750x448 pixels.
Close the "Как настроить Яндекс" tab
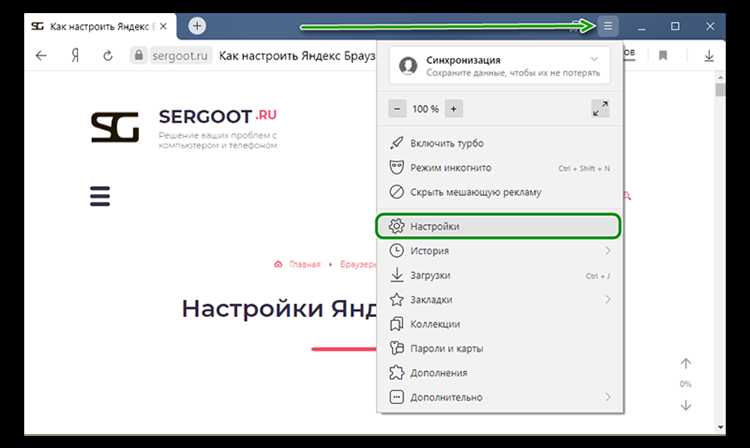click(x=163, y=26)
